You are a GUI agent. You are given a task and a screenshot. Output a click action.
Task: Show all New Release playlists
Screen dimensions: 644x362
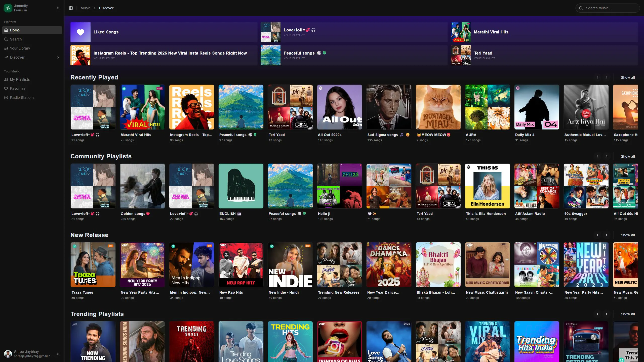tap(628, 235)
